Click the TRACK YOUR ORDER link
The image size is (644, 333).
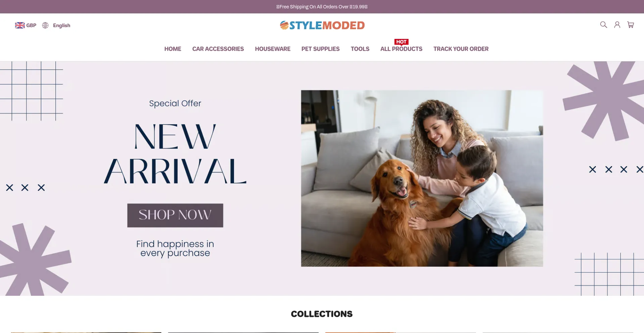click(461, 49)
